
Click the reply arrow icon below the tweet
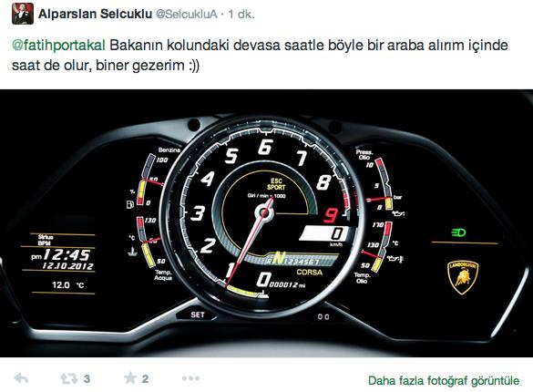(21, 378)
